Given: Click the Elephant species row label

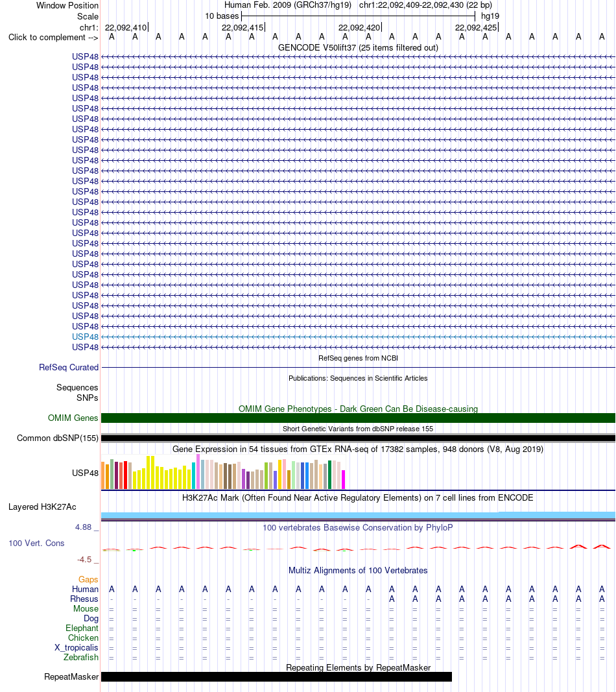Looking at the screenshot, I should (x=82, y=628).
